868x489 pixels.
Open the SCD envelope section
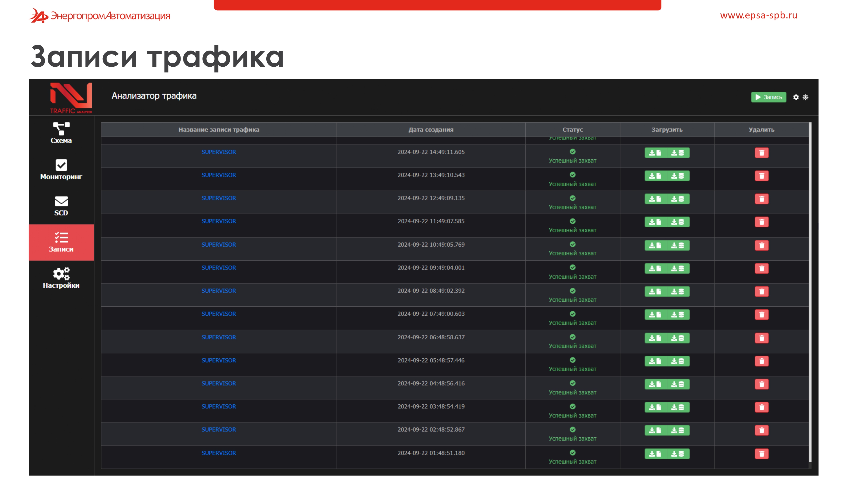point(61,202)
